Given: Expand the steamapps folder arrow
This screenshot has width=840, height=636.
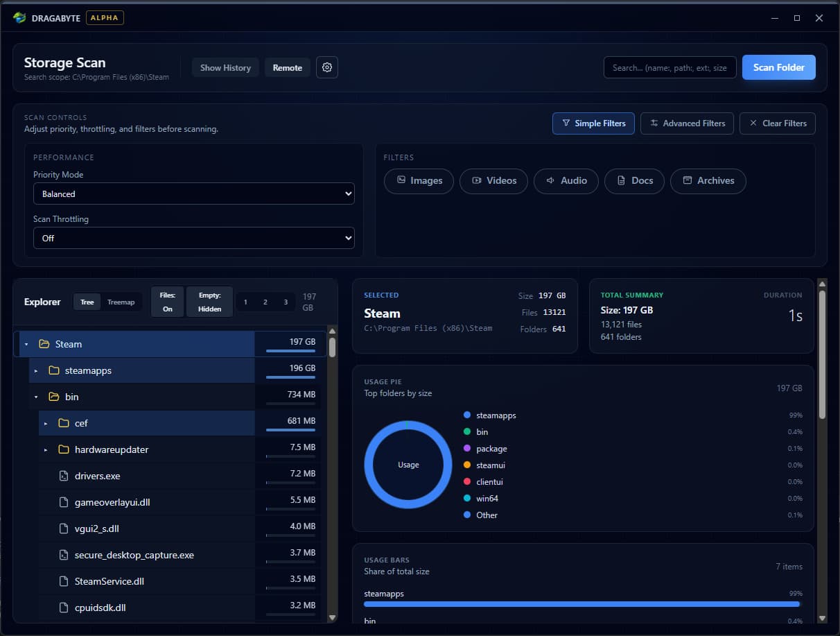Looking at the screenshot, I should pos(36,370).
